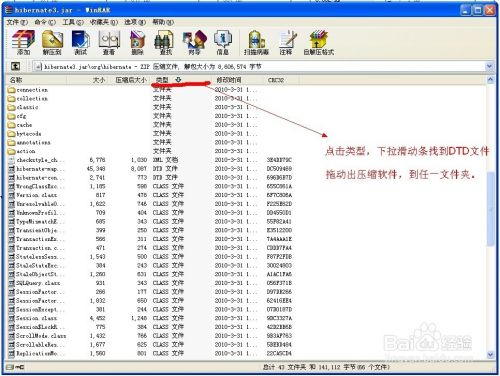
Task: Select the hibernate-map... DTD file
Action: point(150,169)
